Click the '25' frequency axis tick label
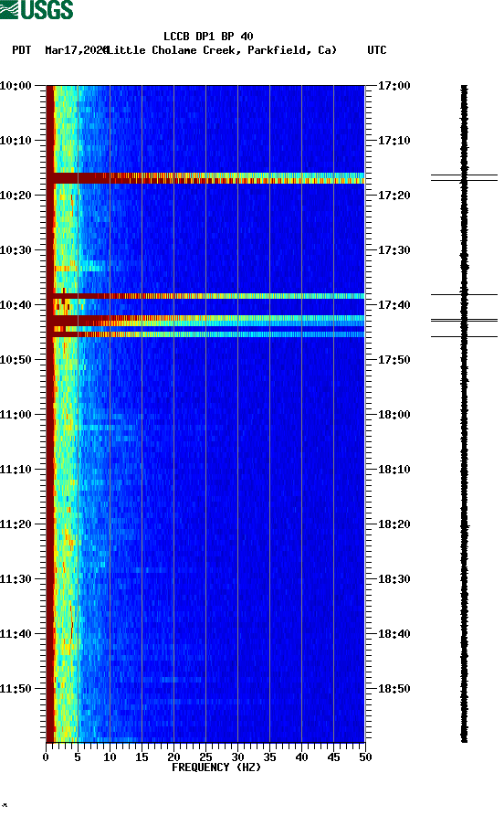The width and height of the screenshot is (504, 815). coord(205,757)
